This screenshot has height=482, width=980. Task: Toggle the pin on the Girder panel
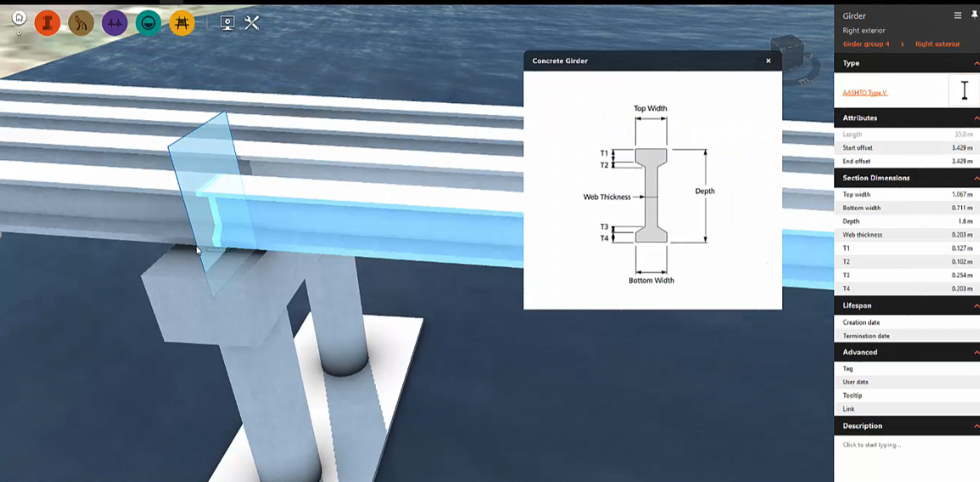(974, 15)
